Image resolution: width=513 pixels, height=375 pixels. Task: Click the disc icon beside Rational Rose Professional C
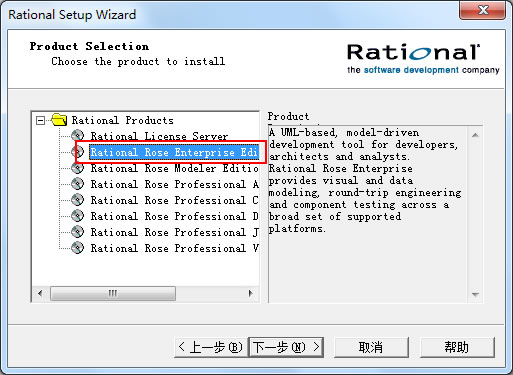click(x=78, y=200)
